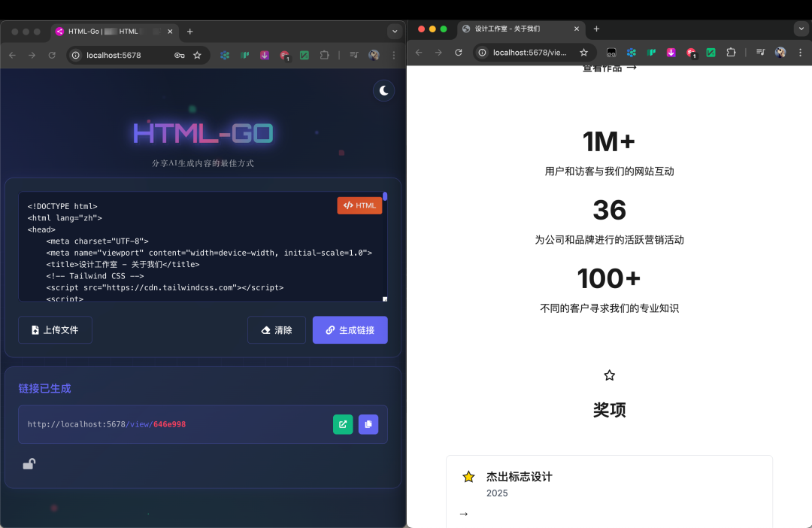812x528 pixels.
Task: Go forward in the right browser window
Action: pyautogui.click(x=438, y=53)
